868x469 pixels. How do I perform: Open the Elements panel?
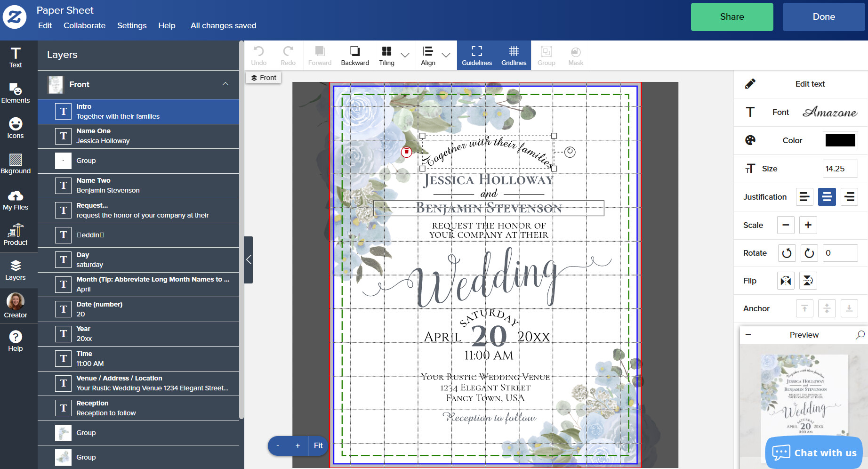point(16,93)
